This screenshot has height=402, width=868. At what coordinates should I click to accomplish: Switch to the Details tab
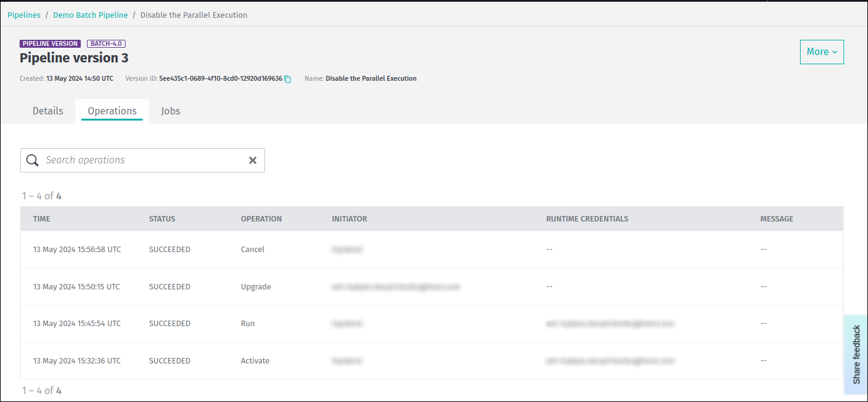click(x=47, y=111)
